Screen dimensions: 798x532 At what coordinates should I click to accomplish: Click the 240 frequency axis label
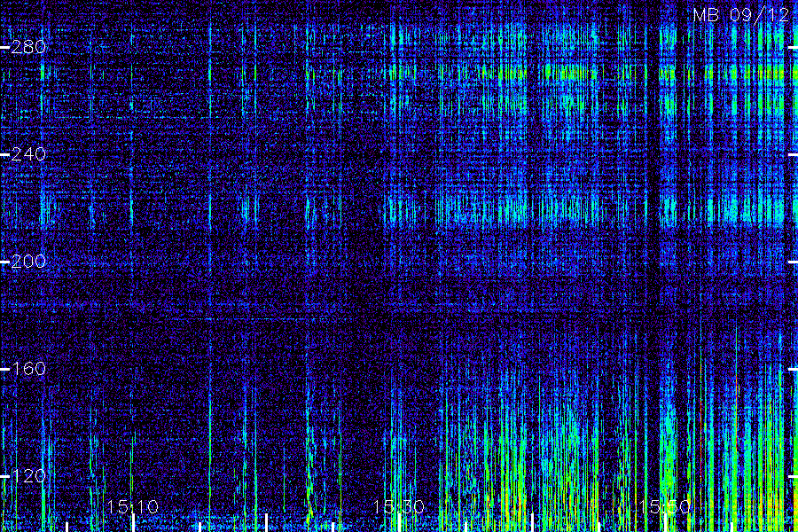tap(28, 153)
